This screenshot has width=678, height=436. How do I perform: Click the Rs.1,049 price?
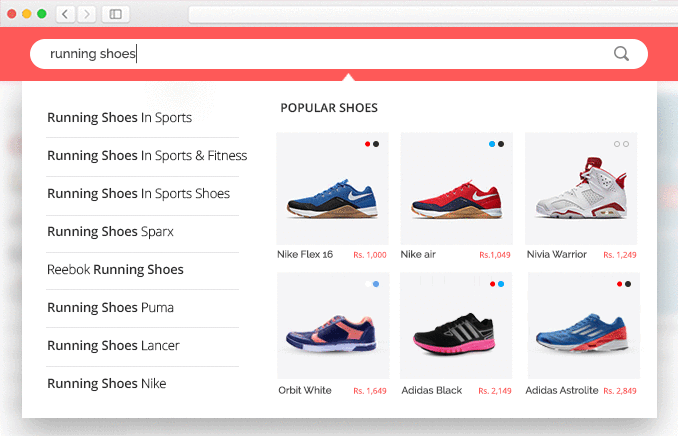coord(495,255)
